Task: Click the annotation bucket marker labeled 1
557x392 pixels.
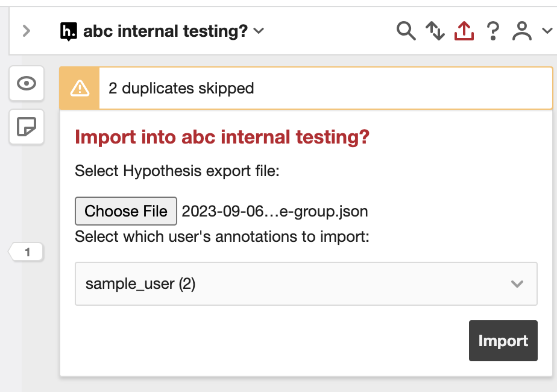Action: pos(27,253)
